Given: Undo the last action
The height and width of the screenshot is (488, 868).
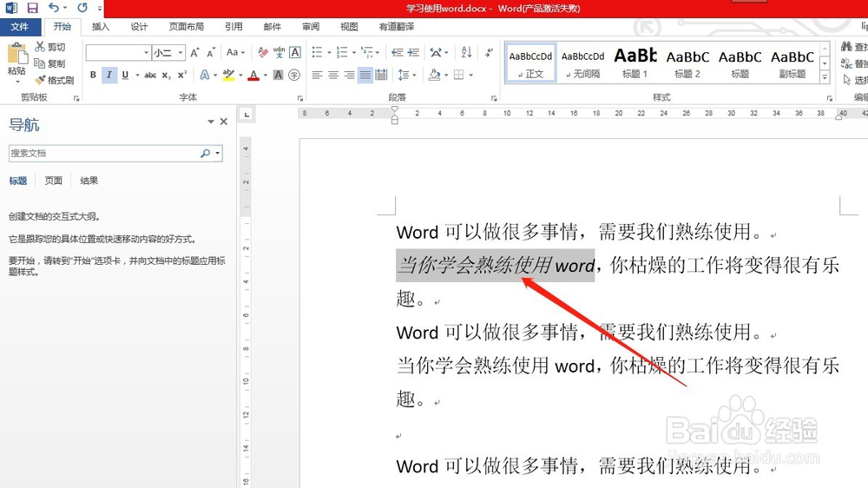Looking at the screenshot, I should [54, 8].
